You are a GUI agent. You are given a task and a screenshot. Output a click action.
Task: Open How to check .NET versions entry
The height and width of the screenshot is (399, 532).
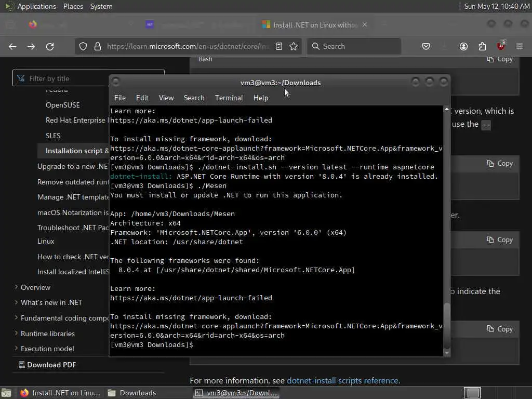click(73, 257)
